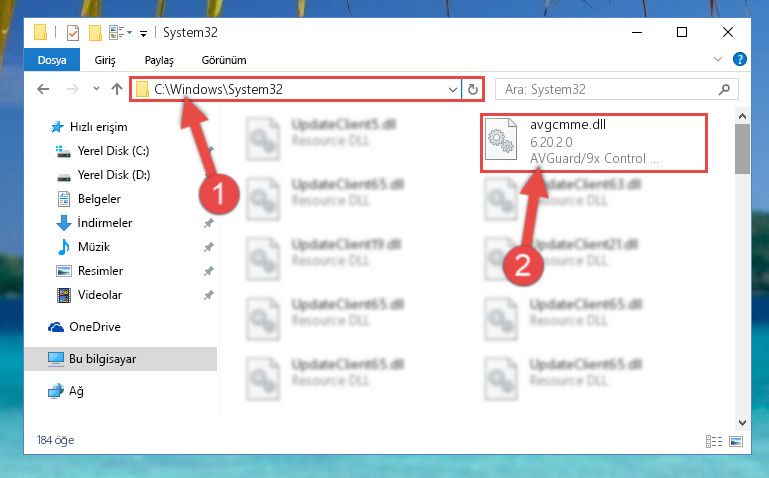Switch to the Görünüm tab
Screen dimensions: 769x478
point(224,60)
